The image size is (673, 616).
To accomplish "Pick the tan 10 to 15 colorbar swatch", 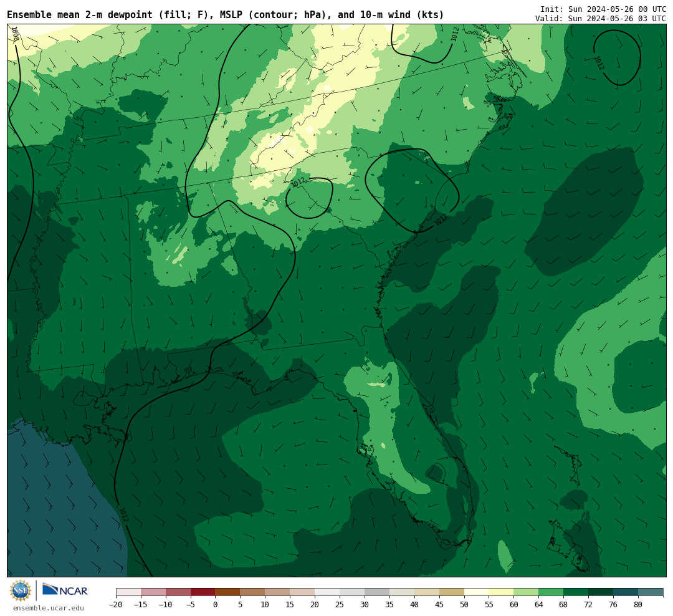I will 278,592.
